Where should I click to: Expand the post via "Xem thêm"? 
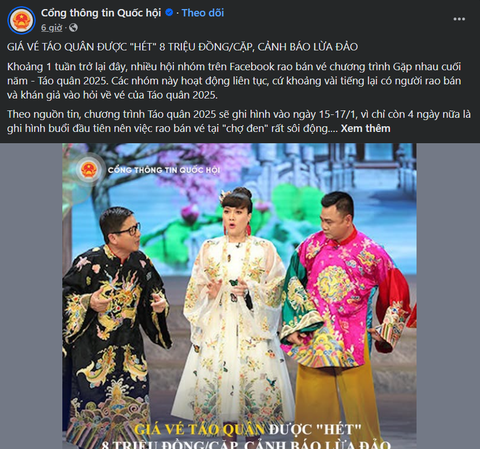point(365,128)
